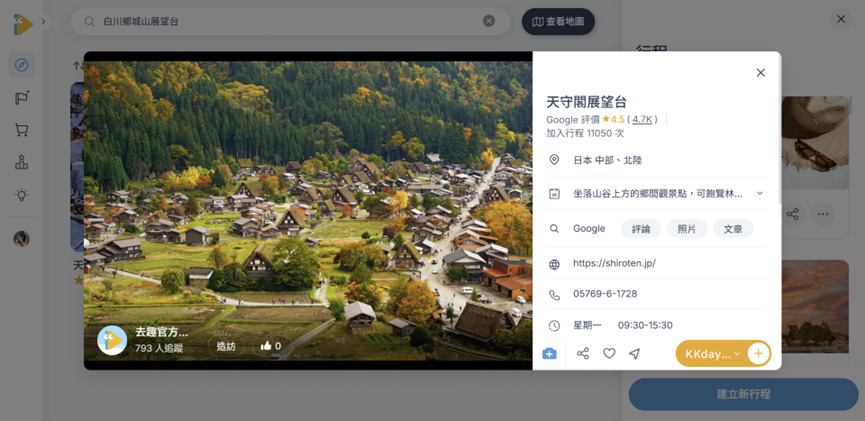Open the leaderboard podium icon in the sidebar
The width and height of the screenshot is (865, 421).
(x=22, y=162)
